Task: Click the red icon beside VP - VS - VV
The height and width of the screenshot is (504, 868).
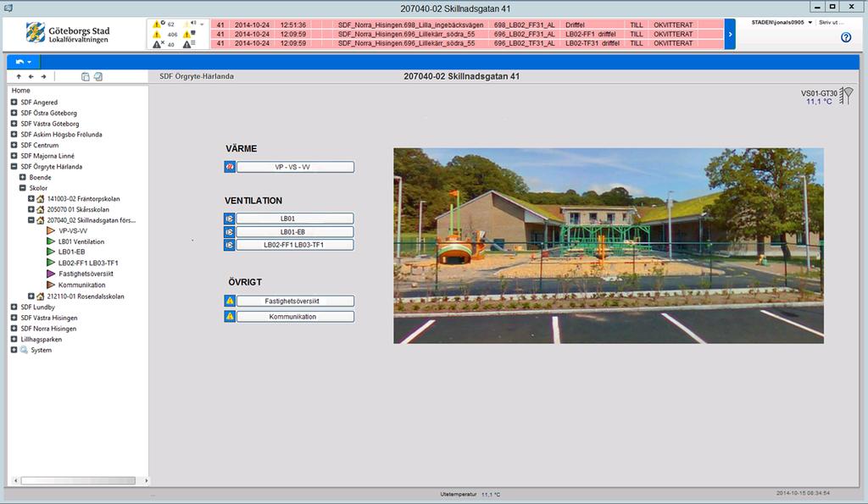Action: [x=230, y=167]
